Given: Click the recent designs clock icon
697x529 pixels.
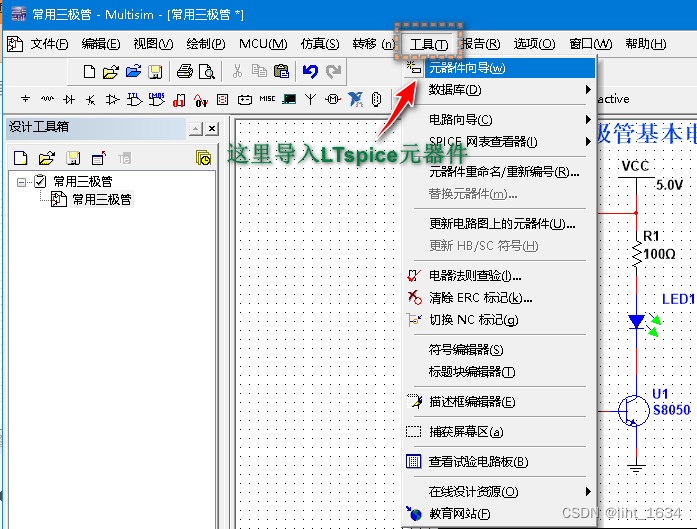Looking at the screenshot, I should pyautogui.click(x=203, y=158).
